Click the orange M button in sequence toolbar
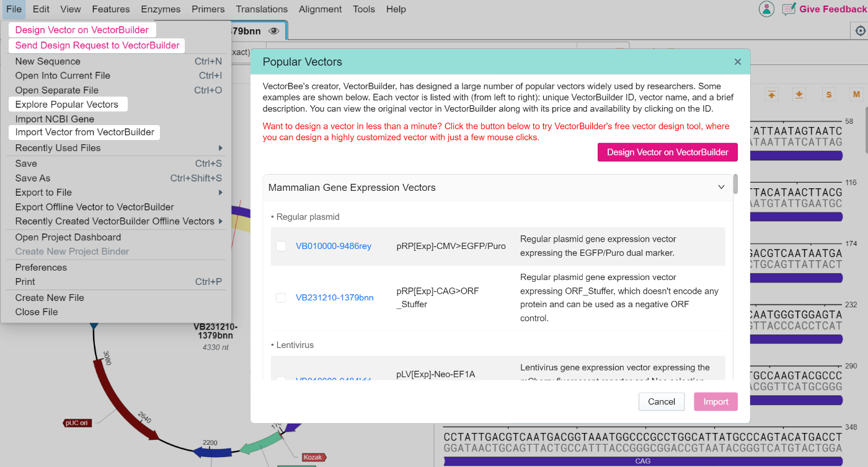Image resolution: width=868 pixels, height=467 pixels. pos(856,94)
